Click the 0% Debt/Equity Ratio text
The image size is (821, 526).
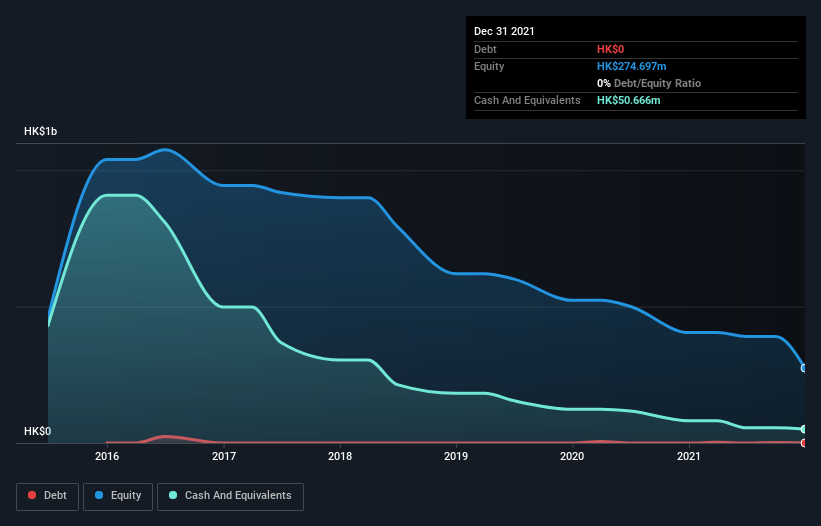click(649, 83)
